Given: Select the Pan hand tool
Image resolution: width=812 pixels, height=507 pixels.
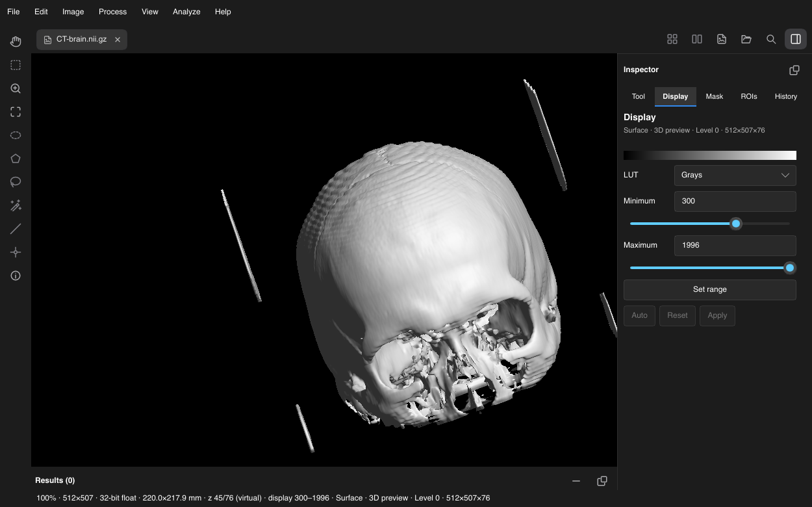Looking at the screenshot, I should 16,42.
